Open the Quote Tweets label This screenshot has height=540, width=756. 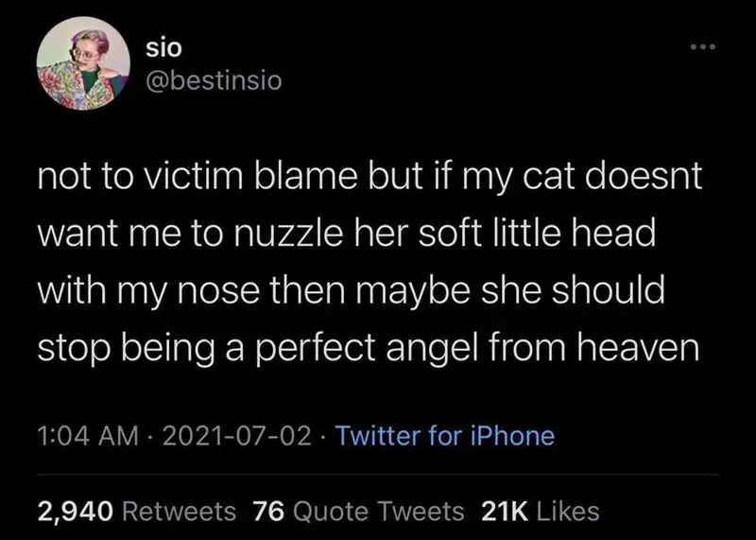[379, 512]
